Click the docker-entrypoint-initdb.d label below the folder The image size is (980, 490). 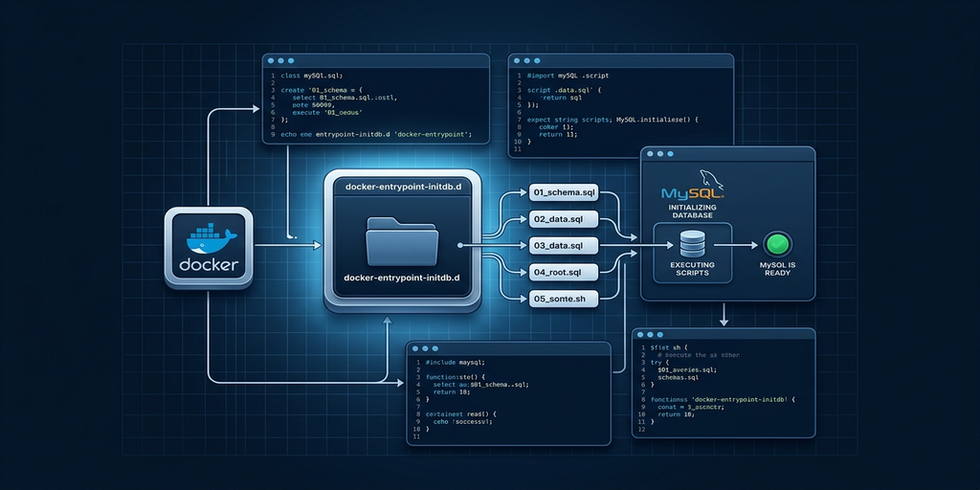pos(402,277)
